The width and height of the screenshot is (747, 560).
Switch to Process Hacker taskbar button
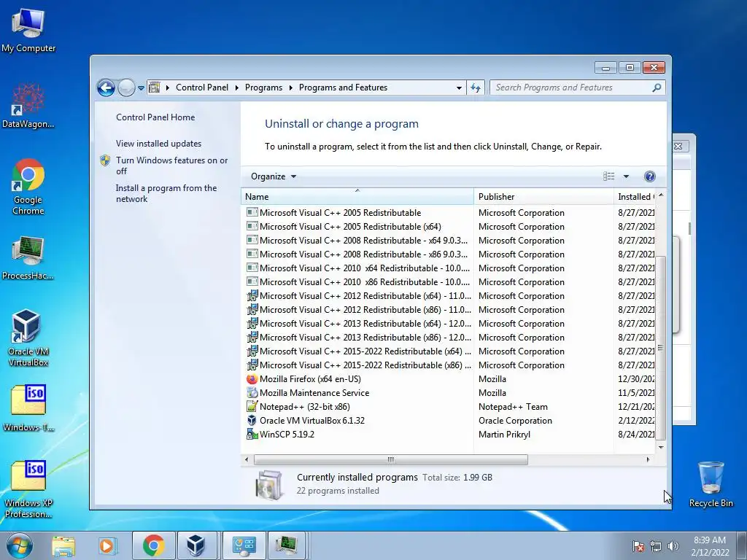pos(286,545)
